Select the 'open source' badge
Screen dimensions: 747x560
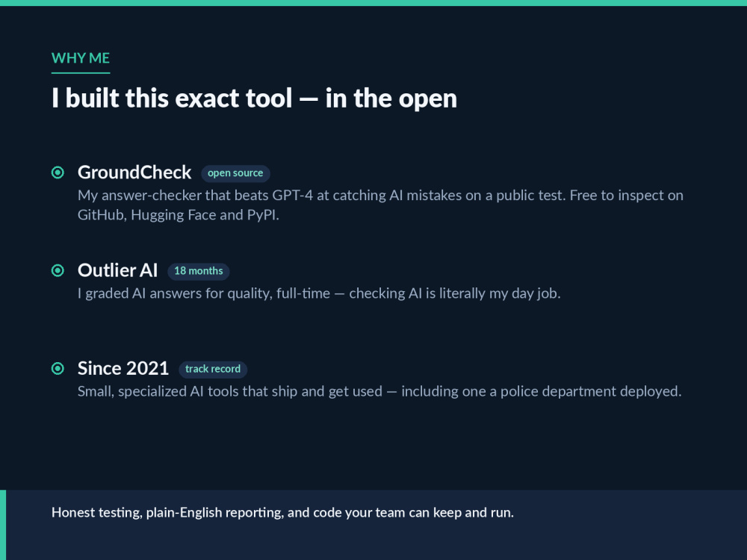click(235, 173)
